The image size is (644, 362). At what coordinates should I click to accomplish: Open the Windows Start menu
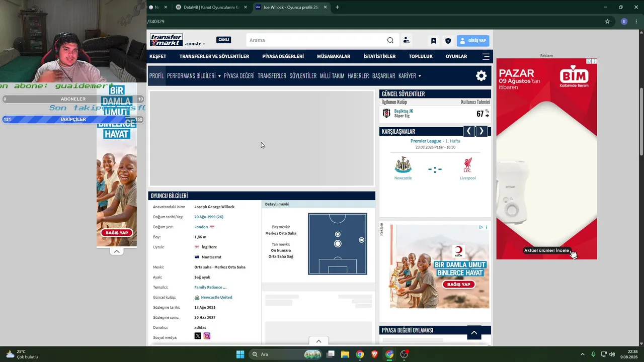click(x=240, y=354)
